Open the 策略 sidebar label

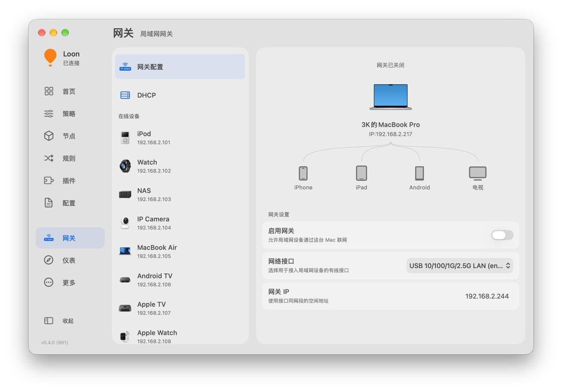point(69,114)
